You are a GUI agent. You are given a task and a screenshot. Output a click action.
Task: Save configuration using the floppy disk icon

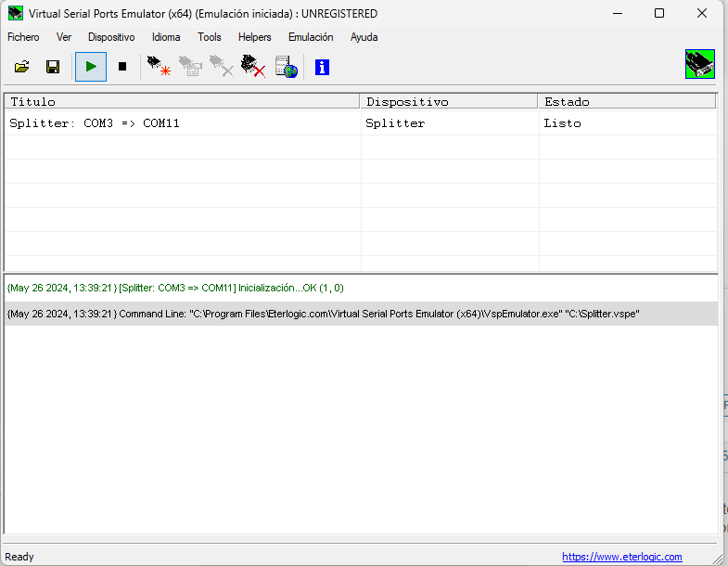pos(53,67)
